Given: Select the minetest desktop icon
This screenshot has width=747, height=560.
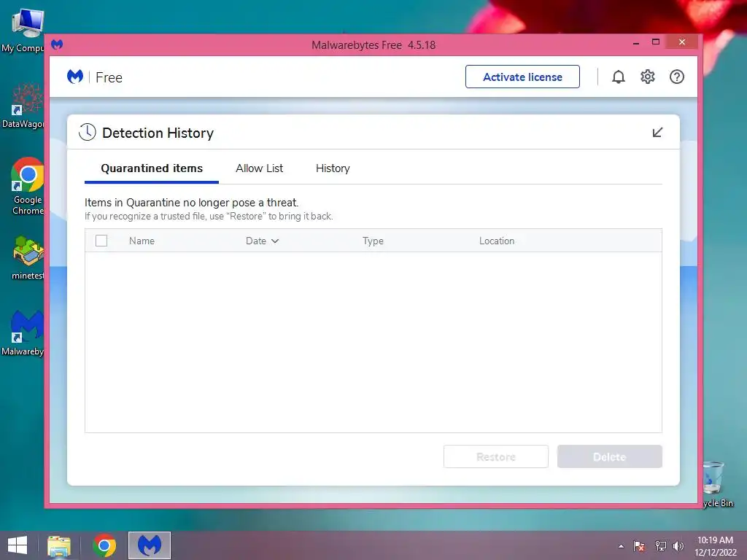Looking at the screenshot, I should [x=28, y=257].
